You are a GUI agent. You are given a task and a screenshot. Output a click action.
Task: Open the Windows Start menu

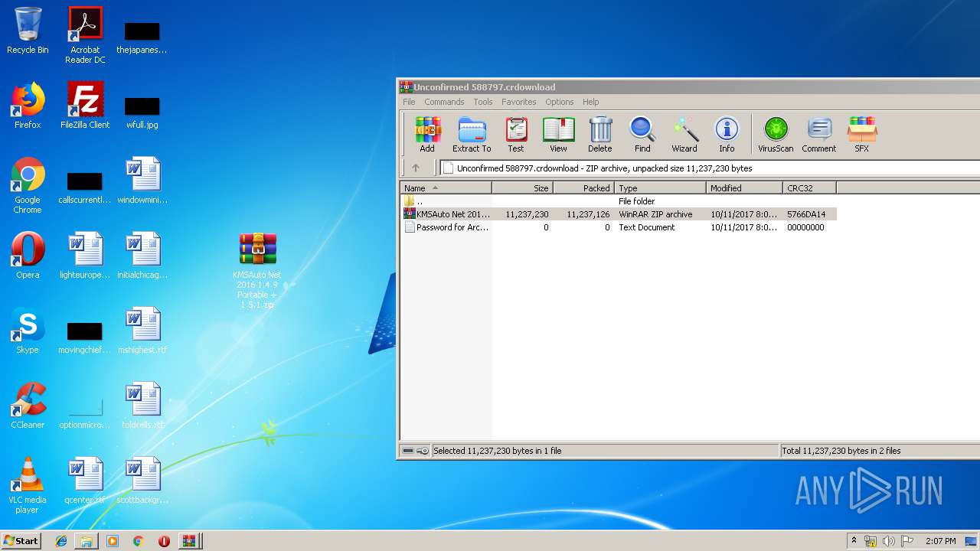point(21,541)
